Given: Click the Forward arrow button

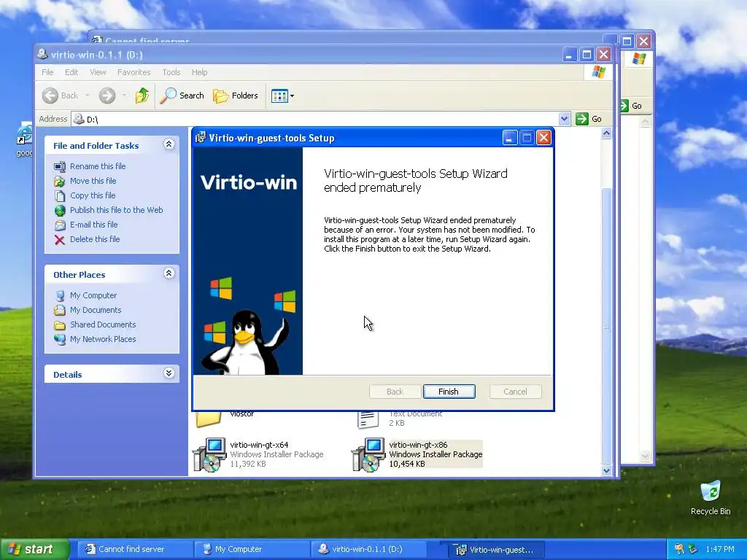Looking at the screenshot, I should point(107,96).
